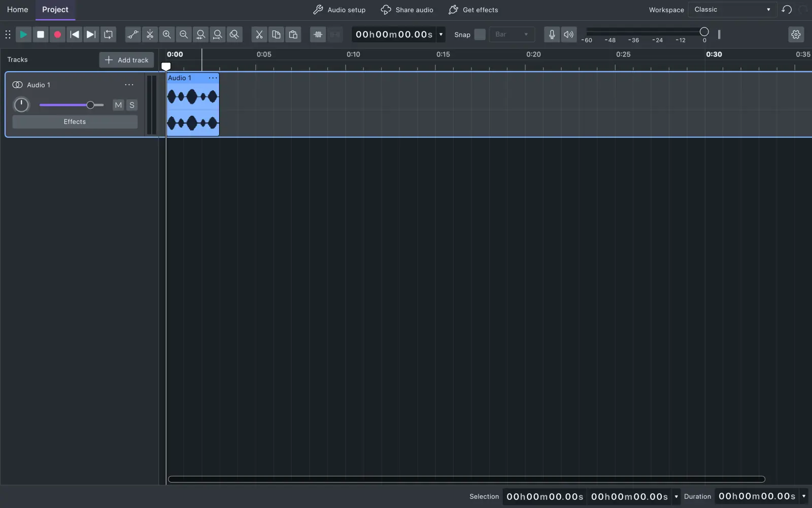
Task: Rewind to start of project
Action: [75, 35]
